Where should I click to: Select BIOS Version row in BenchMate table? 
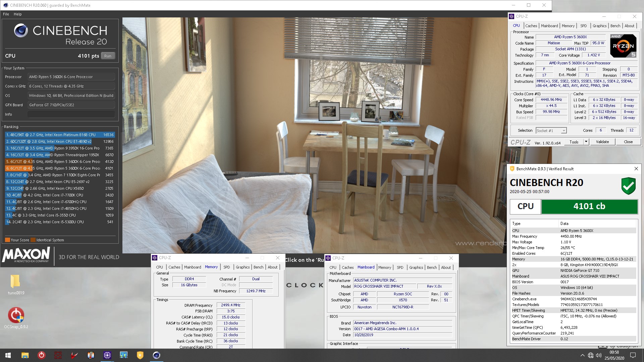click(573, 282)
